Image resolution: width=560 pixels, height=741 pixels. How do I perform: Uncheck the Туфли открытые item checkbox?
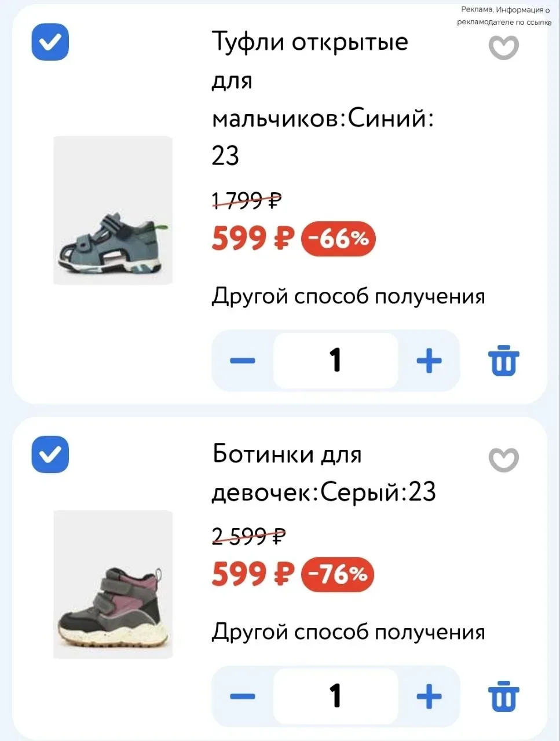point(50,42)
